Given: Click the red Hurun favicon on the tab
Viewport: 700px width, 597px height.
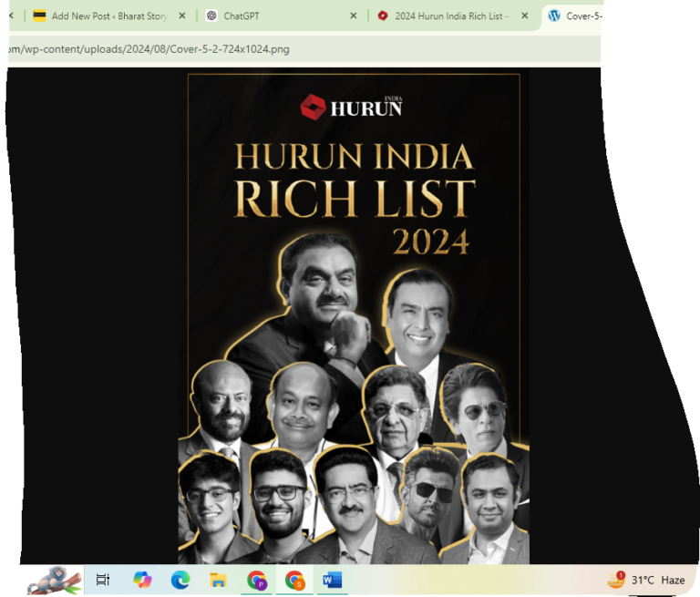Looking at the screenshot, I should coord(383,16).
